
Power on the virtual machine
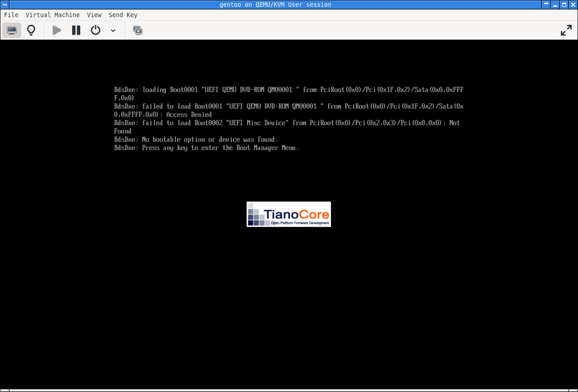(x=57, y=30)
